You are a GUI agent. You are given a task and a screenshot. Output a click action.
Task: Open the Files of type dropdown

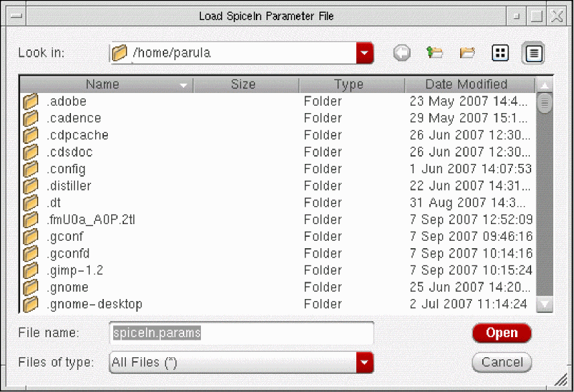[364, 363]
